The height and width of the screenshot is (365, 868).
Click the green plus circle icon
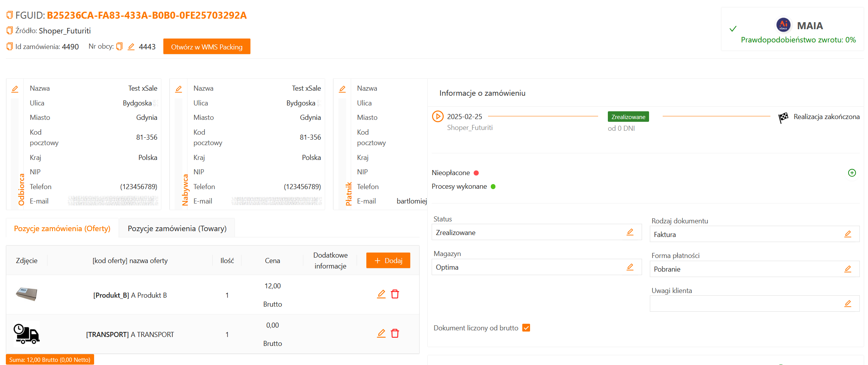[852, 173]
